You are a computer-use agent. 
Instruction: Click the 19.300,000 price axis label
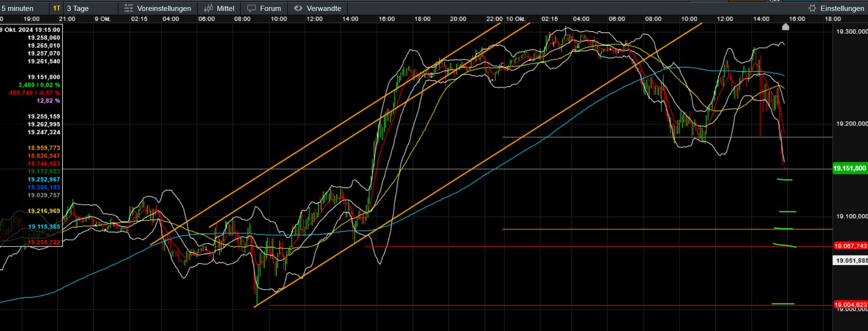pyautogui.click(x=852, y=31)
